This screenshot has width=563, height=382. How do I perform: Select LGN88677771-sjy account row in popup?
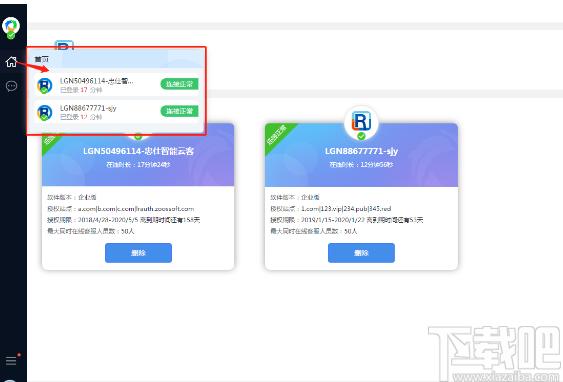click(x=117, y=112)
